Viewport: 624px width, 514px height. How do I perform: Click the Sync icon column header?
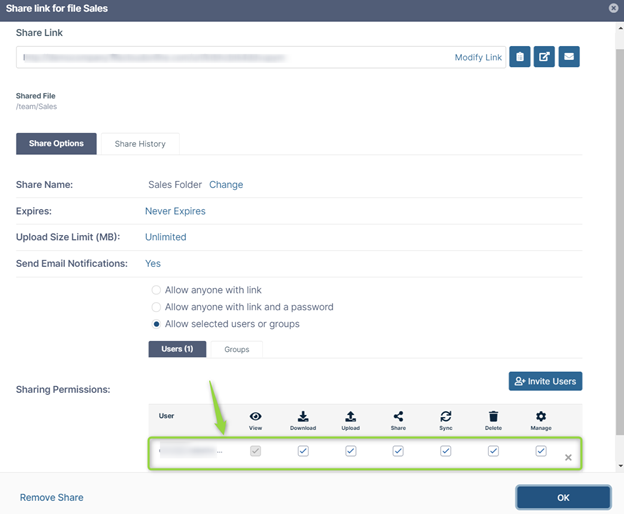446,421
